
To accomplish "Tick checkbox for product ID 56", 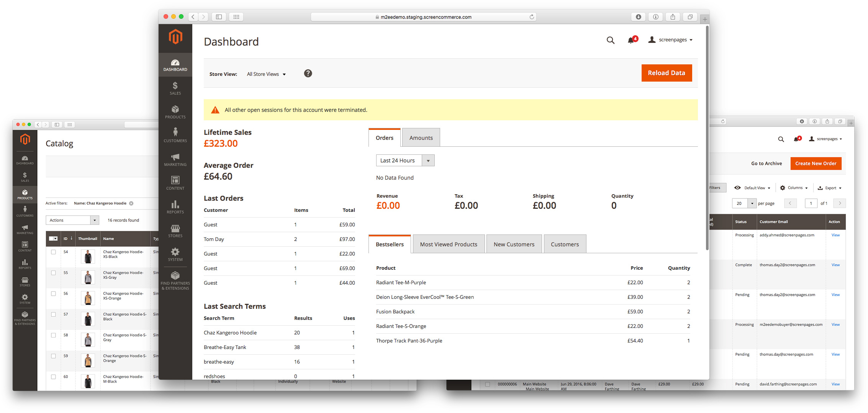I will (x=54, y=293).
